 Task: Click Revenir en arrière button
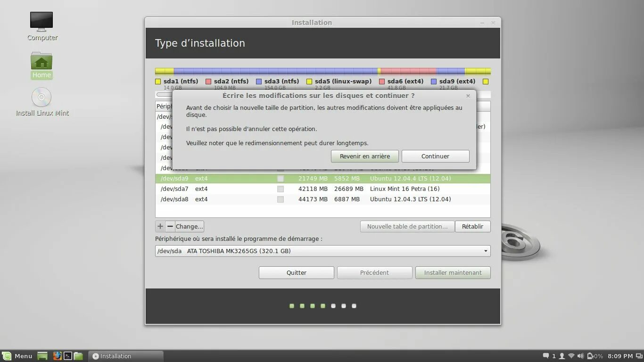(x=365, y=156)
